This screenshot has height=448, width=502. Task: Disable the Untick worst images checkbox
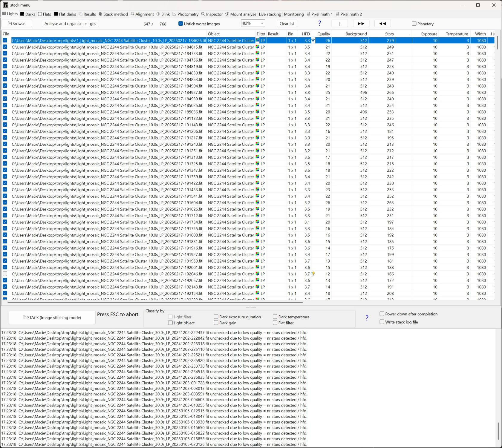[x=181, y=24]
